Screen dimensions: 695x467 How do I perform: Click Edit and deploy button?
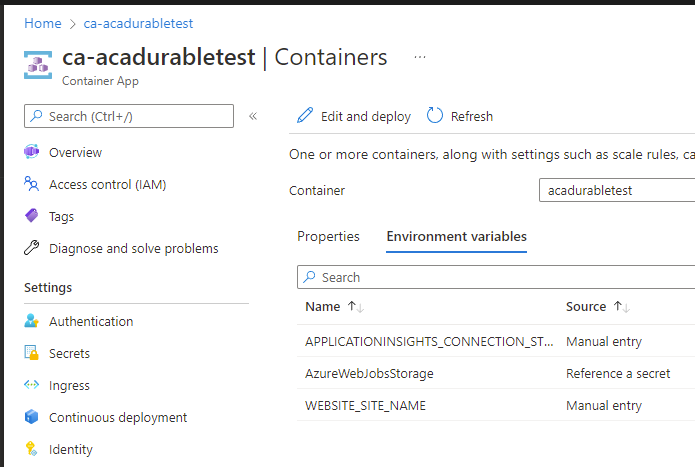[x=354, y=116]
